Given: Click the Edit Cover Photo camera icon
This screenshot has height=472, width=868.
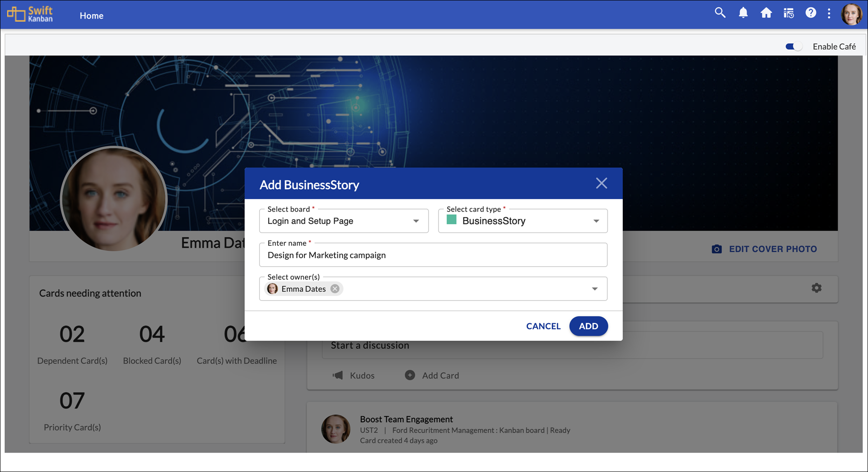Looking at the screenshot, I should (716, 249).
